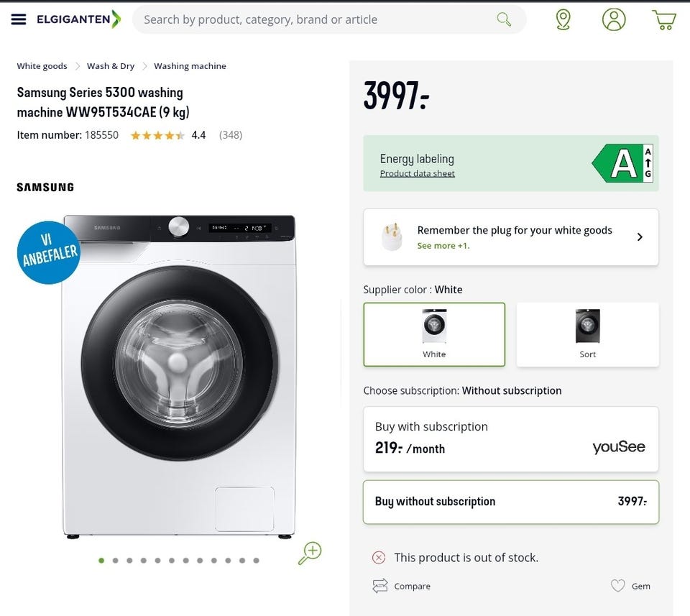Open the Washing machine breadcrumb link

(x=190, y=66)
